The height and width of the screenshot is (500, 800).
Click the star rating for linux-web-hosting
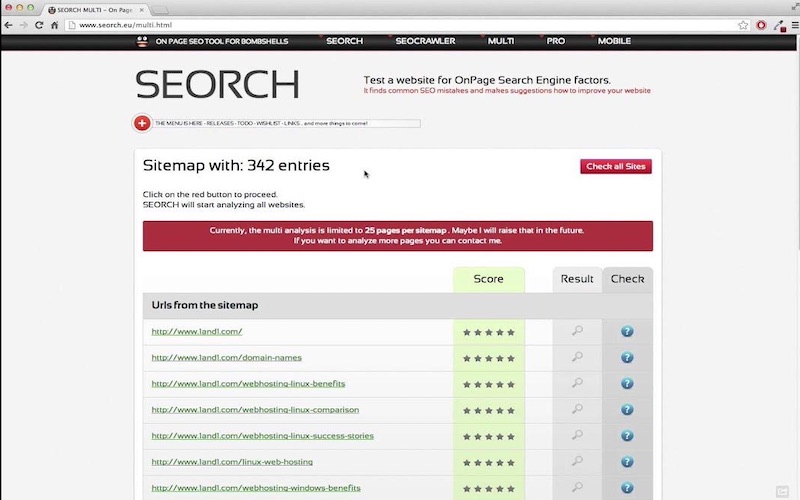[489, 463]
